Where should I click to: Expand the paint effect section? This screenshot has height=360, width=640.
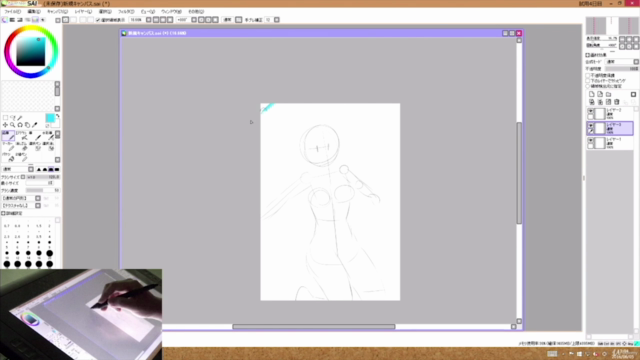point(588,54)
